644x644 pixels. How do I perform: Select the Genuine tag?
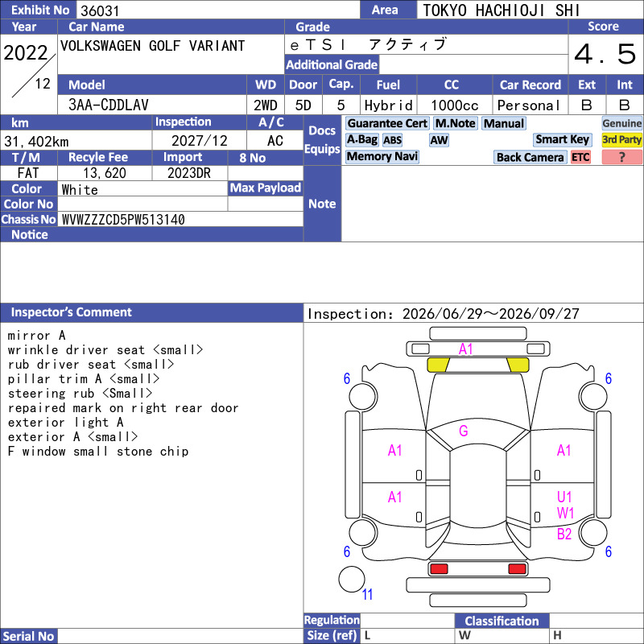click(x=621, y=123)
